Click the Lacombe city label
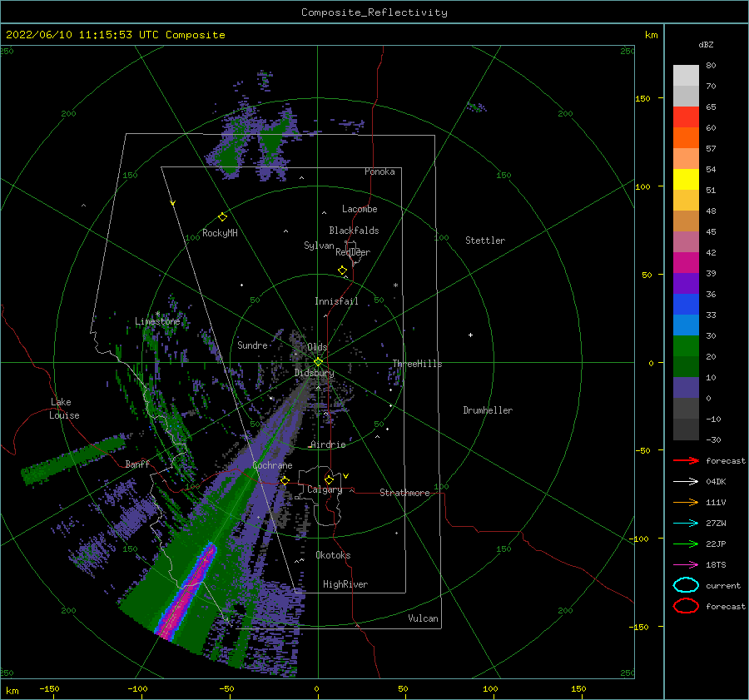This screenshot has width=749, height=700. 360,209
